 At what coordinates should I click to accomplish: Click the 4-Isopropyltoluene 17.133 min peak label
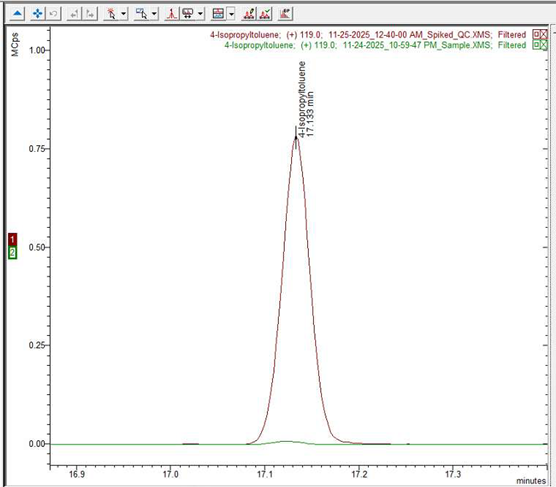(306, 99)
